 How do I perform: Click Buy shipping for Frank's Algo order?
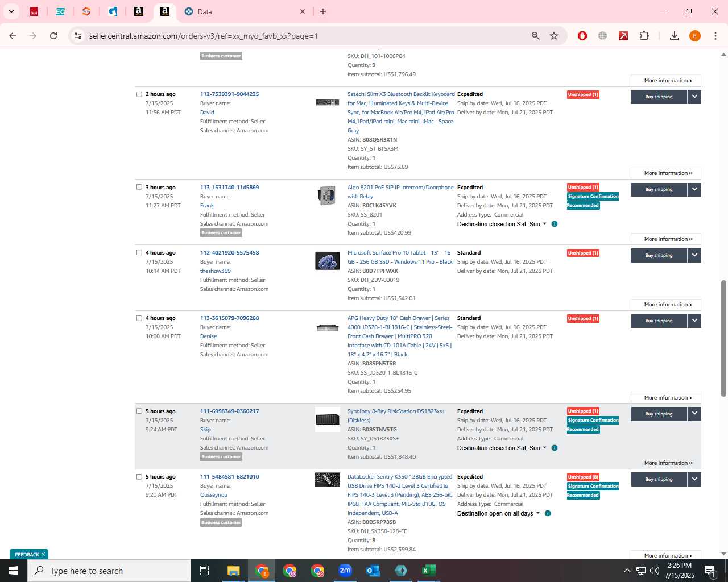point(659,189)
